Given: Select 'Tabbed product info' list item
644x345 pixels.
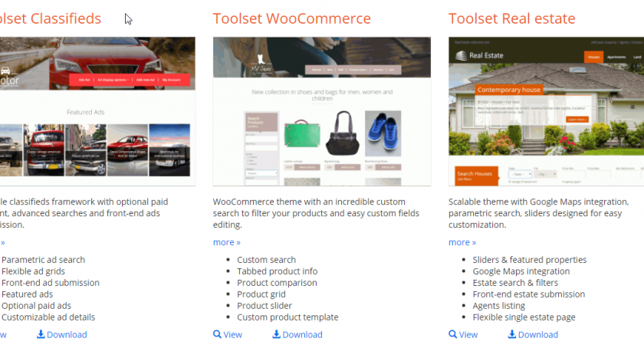Looking at the screenshot, I should point(278,271).
